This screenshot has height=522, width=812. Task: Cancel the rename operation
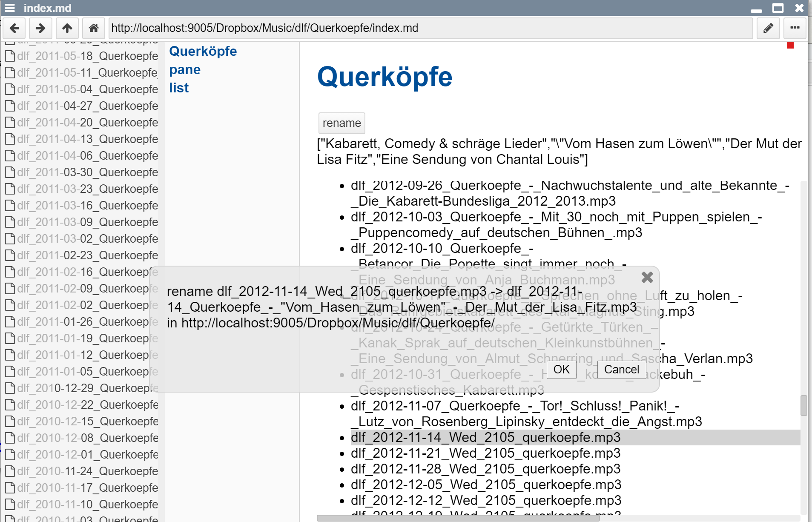pyautogui.click(x=621, y=369)
